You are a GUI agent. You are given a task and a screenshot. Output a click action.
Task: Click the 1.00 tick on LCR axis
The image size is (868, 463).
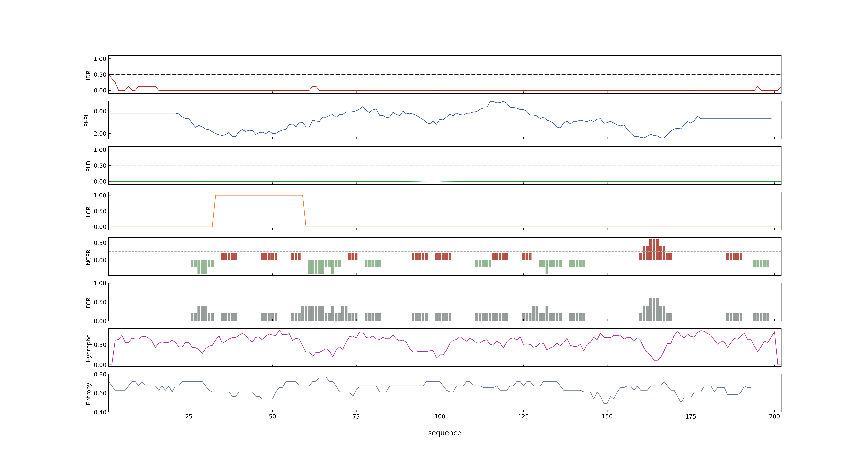point(100,195)
